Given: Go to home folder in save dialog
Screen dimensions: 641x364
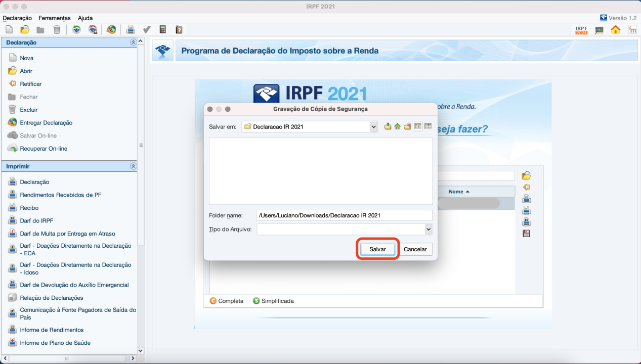Looking at the screenshot, I should [398, 126].
